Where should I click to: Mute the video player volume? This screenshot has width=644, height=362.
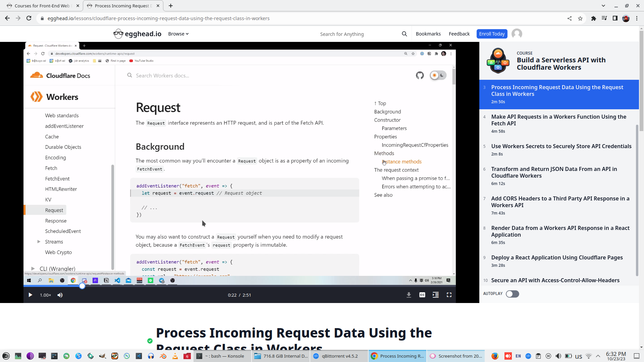click(60, 295)
